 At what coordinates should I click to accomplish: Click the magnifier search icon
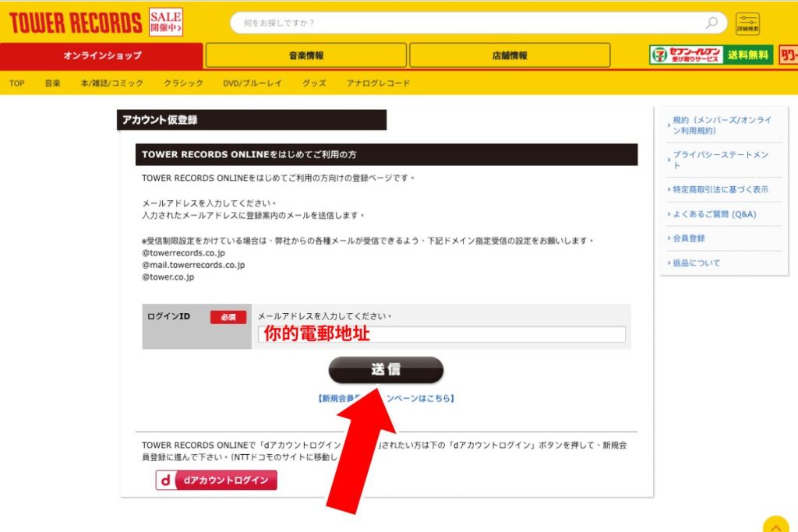pyautogui.click(x=711, y=23)
